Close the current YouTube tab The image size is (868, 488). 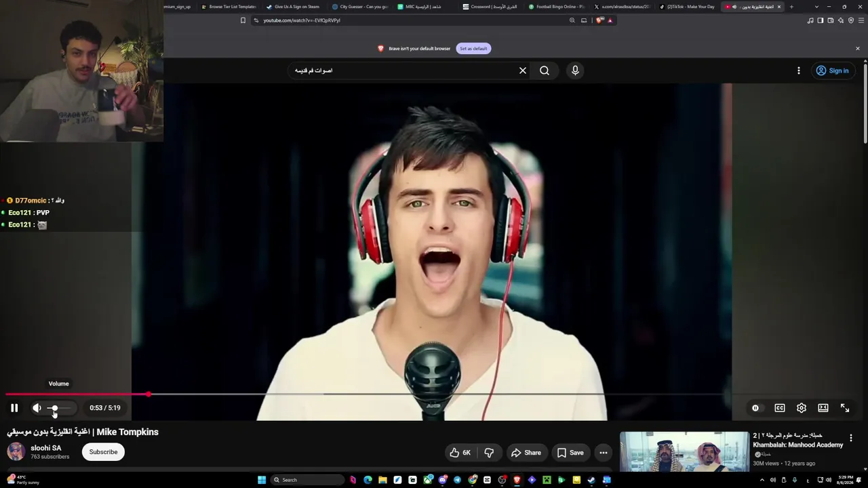(779, 7)
